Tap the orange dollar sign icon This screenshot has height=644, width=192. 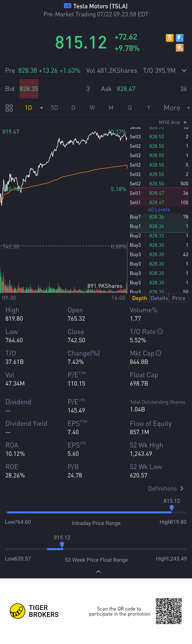170,38
